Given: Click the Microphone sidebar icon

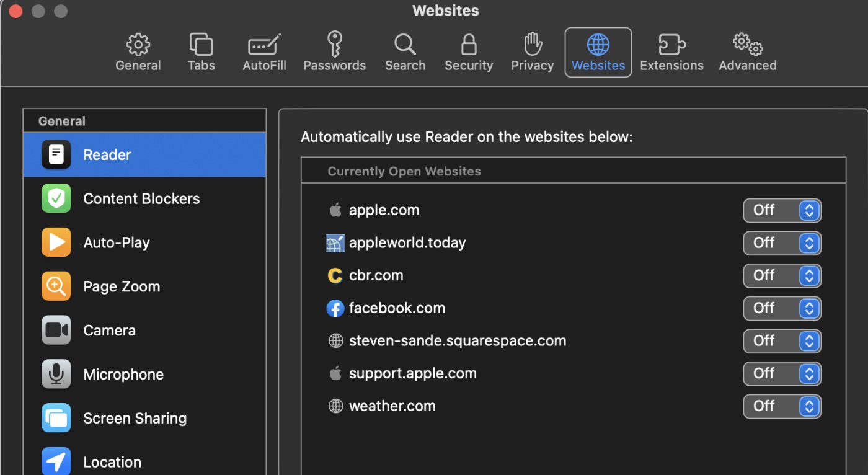Looking at the screenshot, I should 56,374.
